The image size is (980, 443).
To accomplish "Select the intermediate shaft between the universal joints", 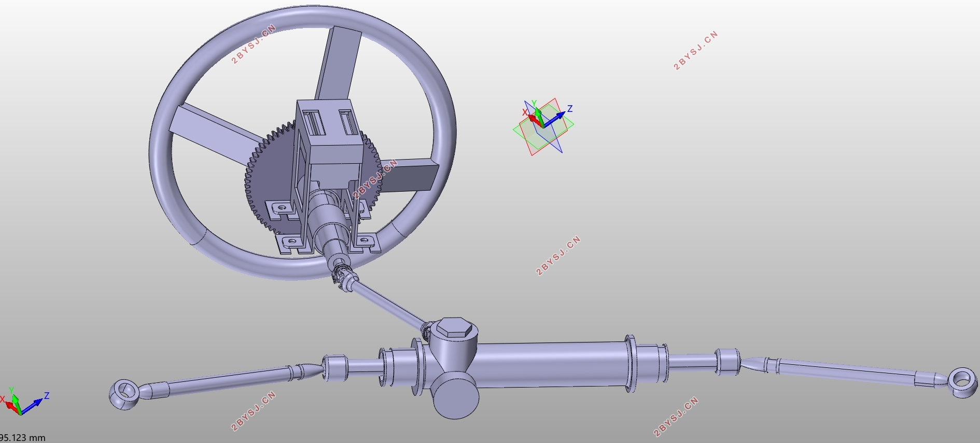I will click(x=389, y=306).
